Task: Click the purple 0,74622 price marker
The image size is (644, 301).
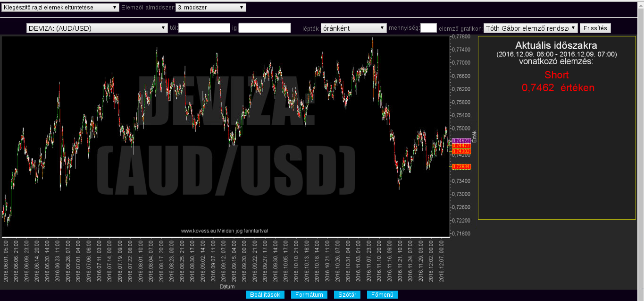Action: click(x=461, y=141)
